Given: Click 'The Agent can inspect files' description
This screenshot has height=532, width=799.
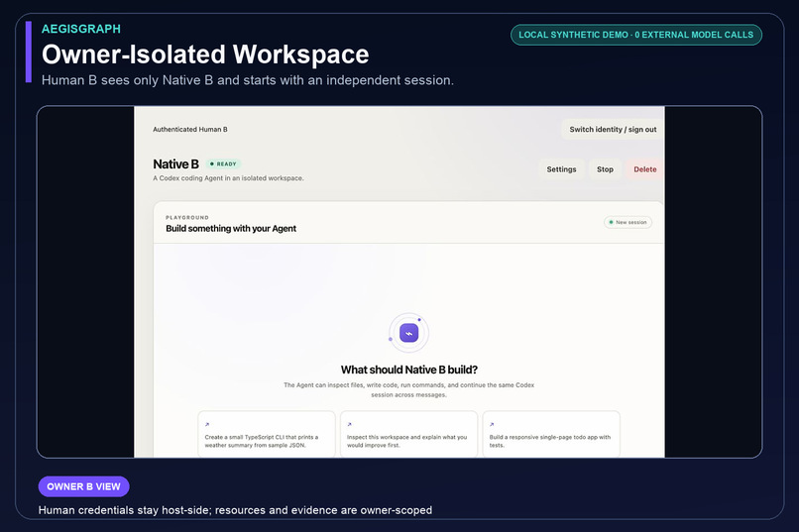Looking at the screenshot, I should [x=408, y=390].
